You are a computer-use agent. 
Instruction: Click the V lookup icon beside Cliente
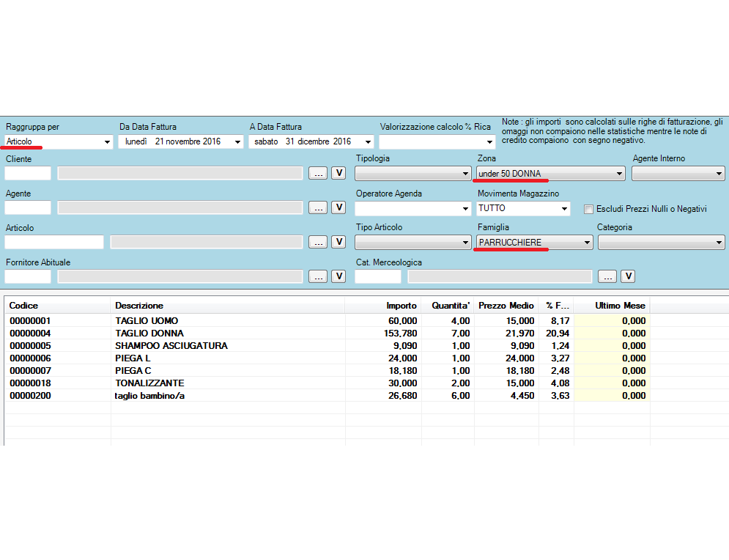[x=338, y=173]
